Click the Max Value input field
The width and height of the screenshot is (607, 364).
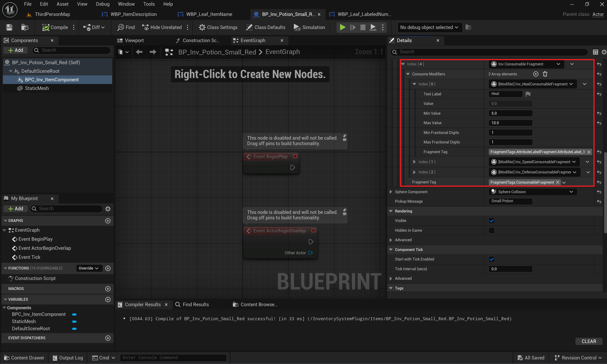(x=510, y=123)
